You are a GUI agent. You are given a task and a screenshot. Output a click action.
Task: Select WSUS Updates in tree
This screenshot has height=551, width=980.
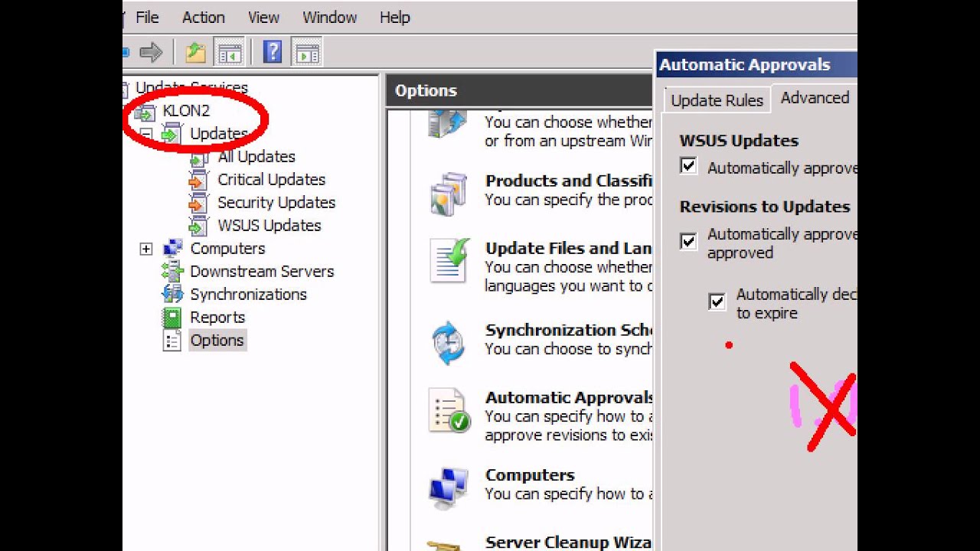(269, 226)
